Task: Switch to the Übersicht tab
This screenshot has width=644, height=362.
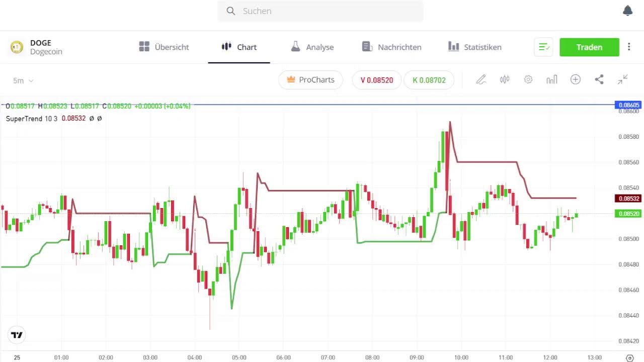Action: click(x=164, y=47)
